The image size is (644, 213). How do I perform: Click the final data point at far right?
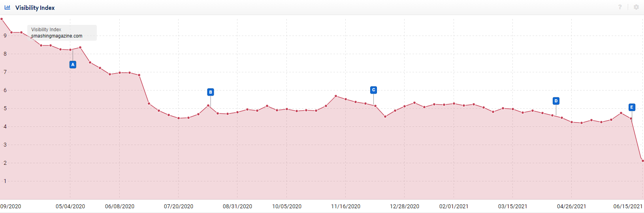[643, 161]
